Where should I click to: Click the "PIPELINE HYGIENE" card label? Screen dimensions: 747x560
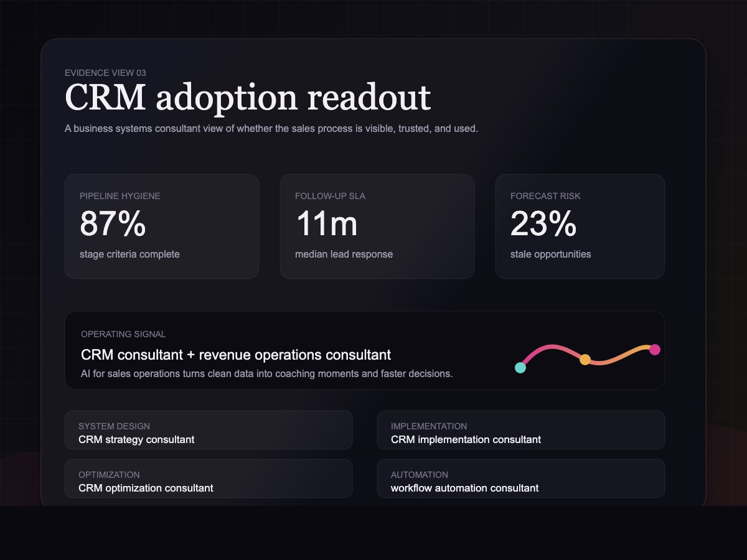[x=120, y=196]
